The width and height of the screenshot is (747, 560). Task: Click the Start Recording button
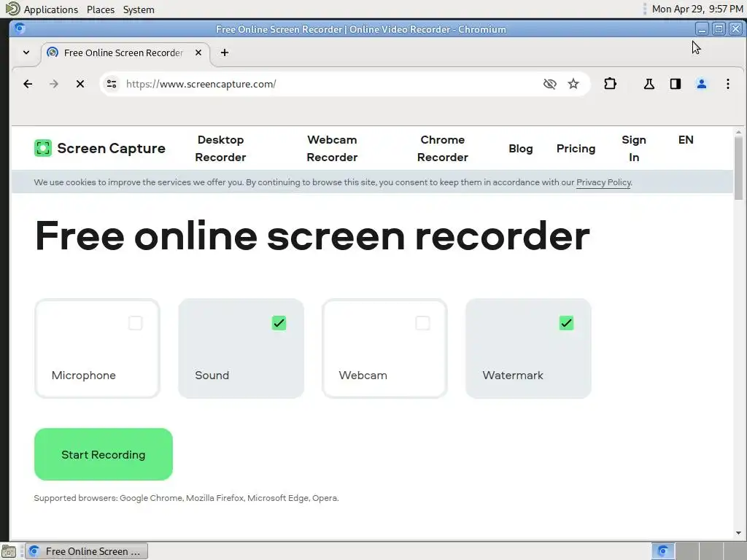tap(104, 454)
